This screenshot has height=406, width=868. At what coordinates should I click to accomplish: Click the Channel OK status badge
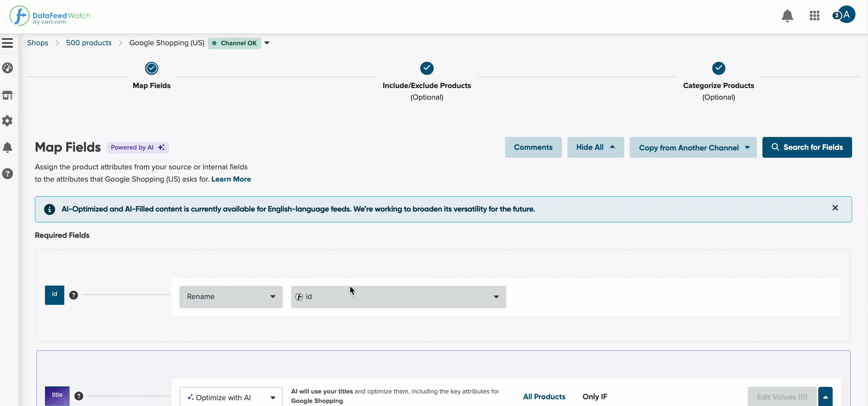point(234,43)
